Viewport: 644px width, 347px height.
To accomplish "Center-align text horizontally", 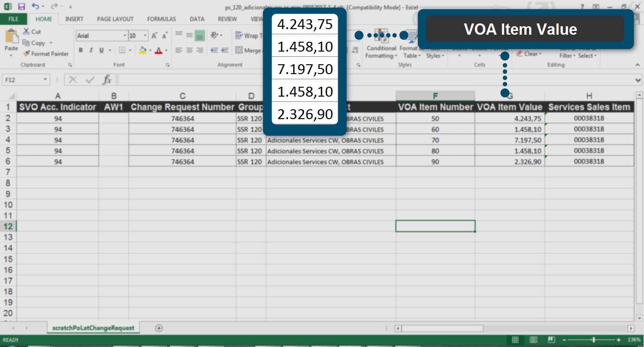I will click(189, 50).
